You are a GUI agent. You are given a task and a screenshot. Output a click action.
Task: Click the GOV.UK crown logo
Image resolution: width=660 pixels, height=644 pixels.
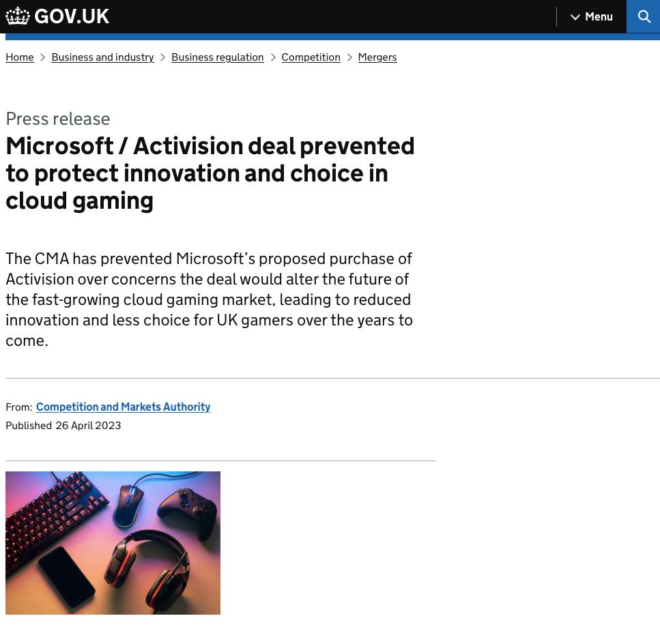17,16
